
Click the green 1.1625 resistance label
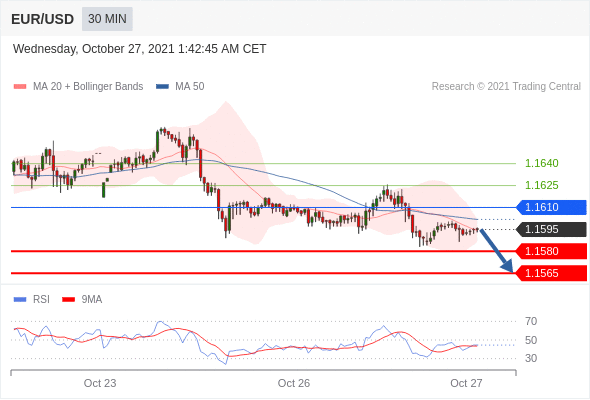click(x=541, y=185)
